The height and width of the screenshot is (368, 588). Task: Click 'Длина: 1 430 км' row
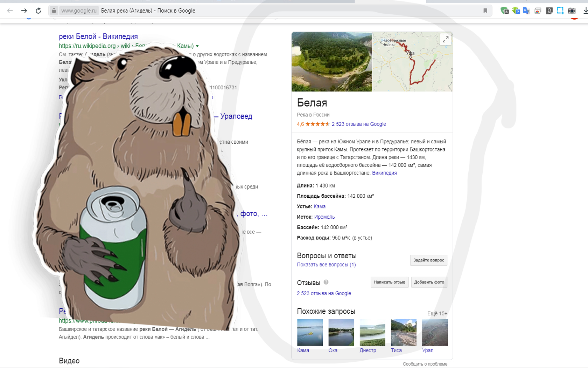click(x=316, y=185)
